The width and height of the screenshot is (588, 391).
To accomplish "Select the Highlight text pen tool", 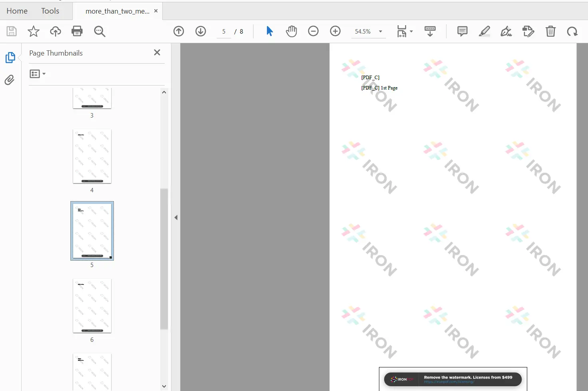I will 484,31.
